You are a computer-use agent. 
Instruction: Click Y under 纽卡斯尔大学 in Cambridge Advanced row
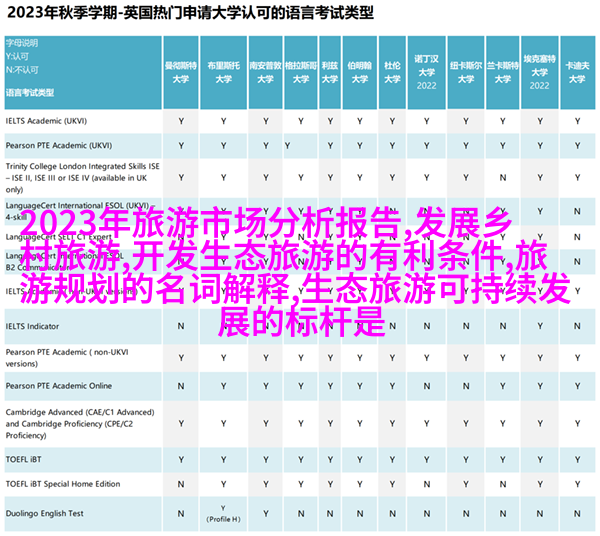466,424
